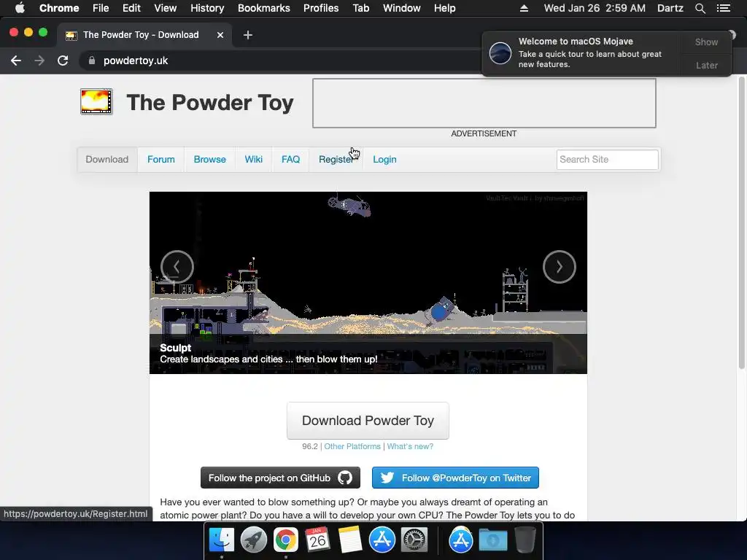The width and height of the screenshot is (747, 560).
Task: Open the Browse page link
Action: (209, 160)
